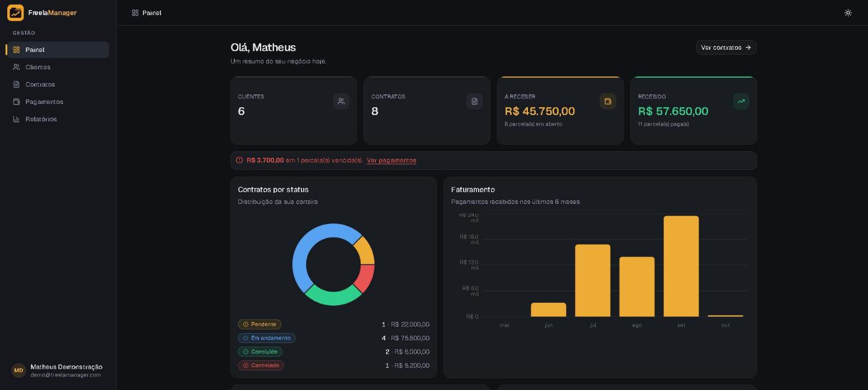Click the Contratos por status title
The width and height of the screenshot is (868, 390).
[x=273, y=190]
